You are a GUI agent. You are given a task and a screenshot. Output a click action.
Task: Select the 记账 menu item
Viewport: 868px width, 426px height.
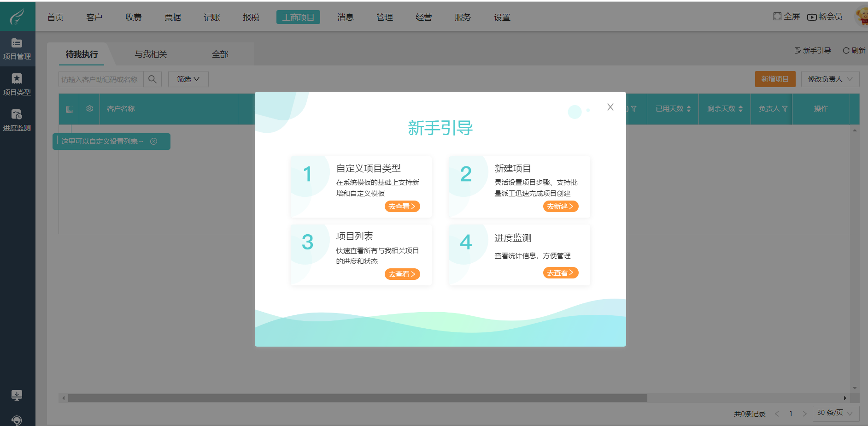[x=211, y=17]
